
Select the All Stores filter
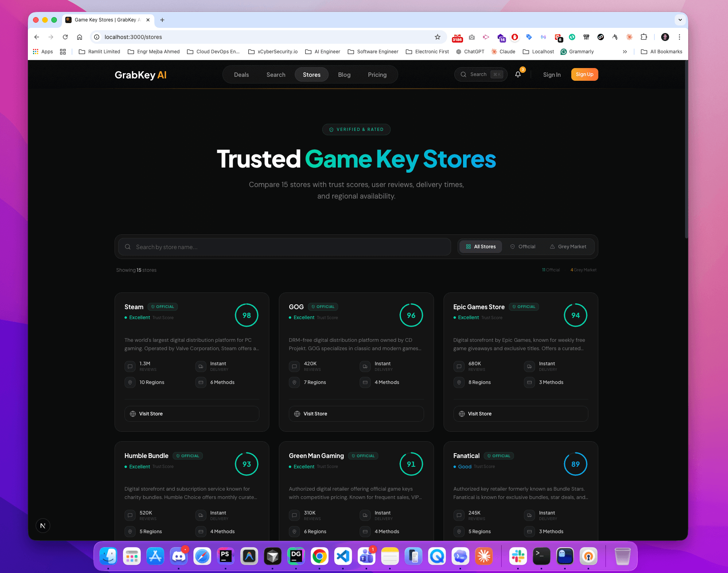point(480,246)
